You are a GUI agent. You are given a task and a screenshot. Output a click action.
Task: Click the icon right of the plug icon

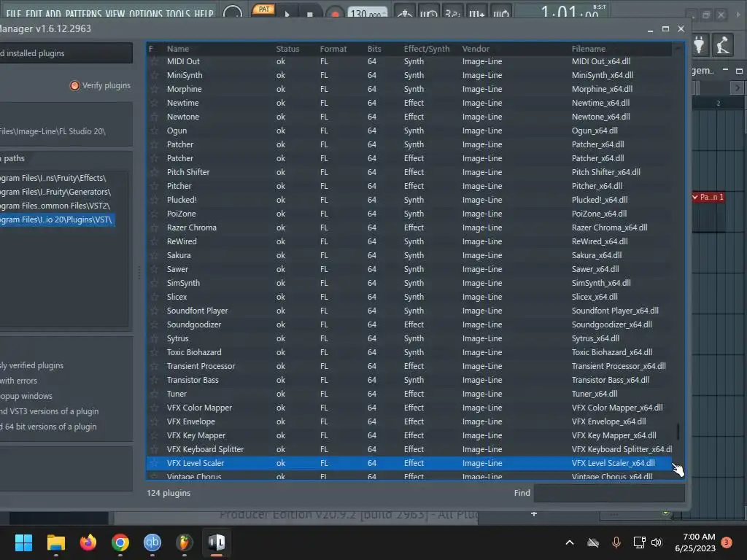pyautogui.click(x=722, y=44)
